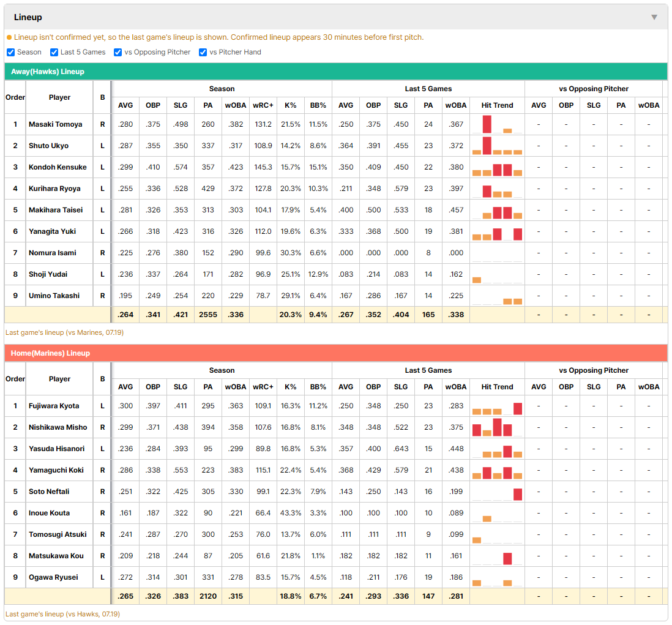The width and height of the screenshot is (672, 625).
Task: Click Nishikawa Misho's hit trend chart
Action: coord(497,427)
